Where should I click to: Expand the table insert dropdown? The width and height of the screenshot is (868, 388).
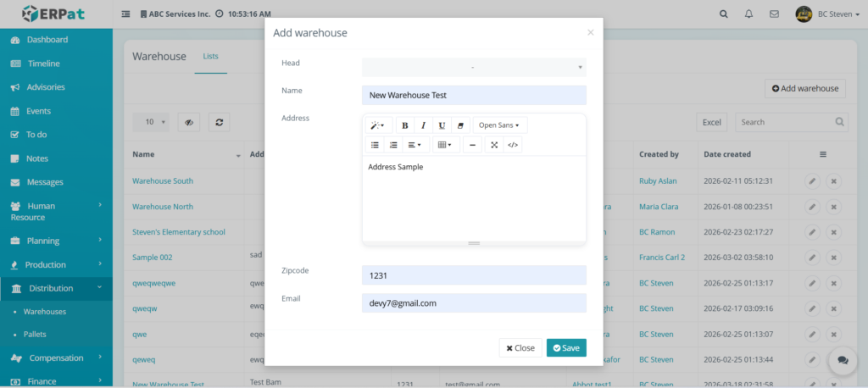[446, 145]
